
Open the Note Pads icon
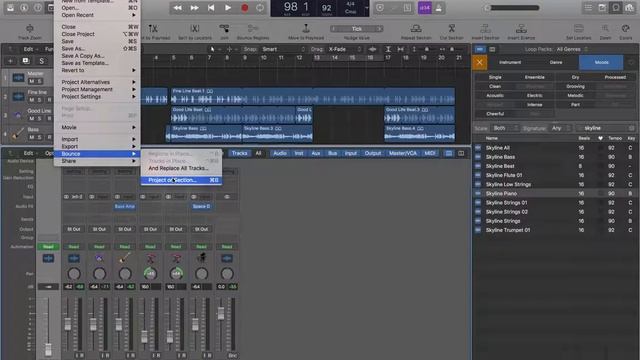(x=602, y=8)
